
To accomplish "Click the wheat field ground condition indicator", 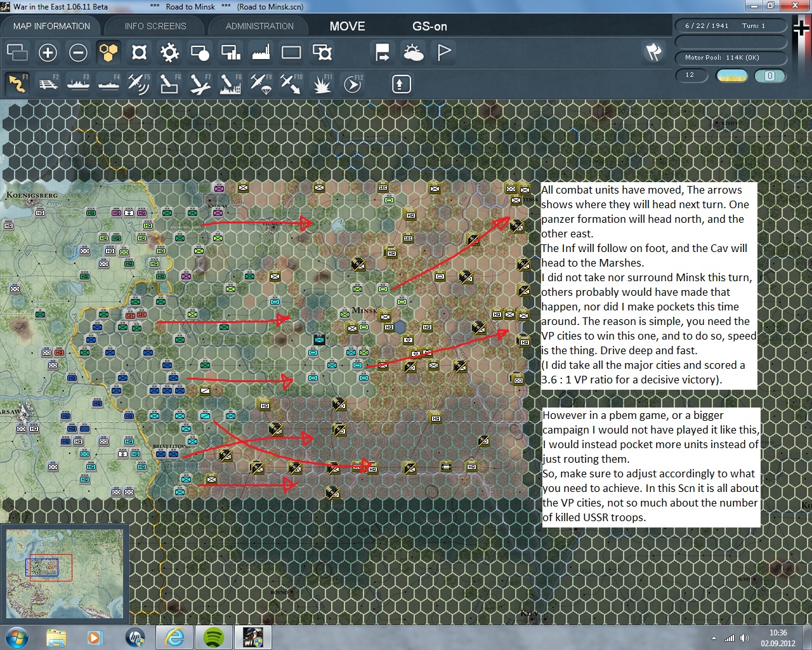I will pos(731,76).
